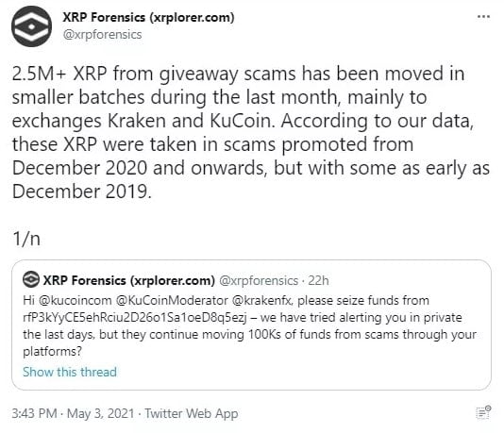504x433 pixels.
Task: Click @xrpforensics handle in quoted tweet
Action: (259, 280)
